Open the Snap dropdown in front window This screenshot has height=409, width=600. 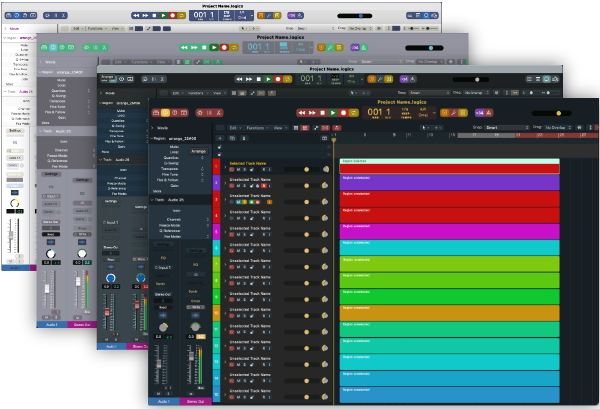click(x=507, y=127)
